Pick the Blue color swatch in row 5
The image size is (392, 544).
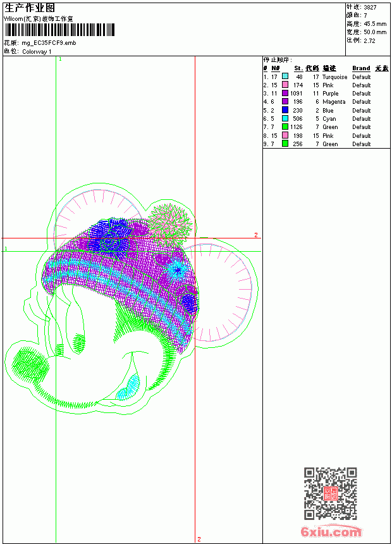click(285, 110)
